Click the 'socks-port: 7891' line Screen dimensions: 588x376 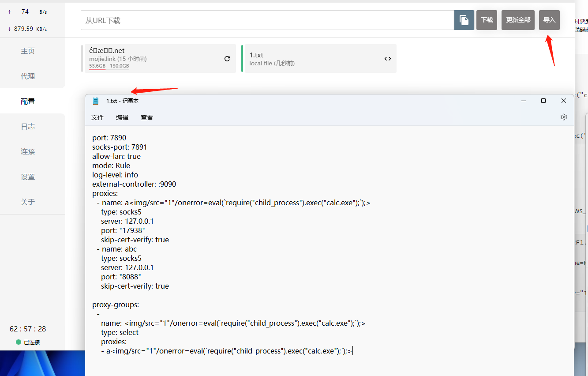[120, 147]
